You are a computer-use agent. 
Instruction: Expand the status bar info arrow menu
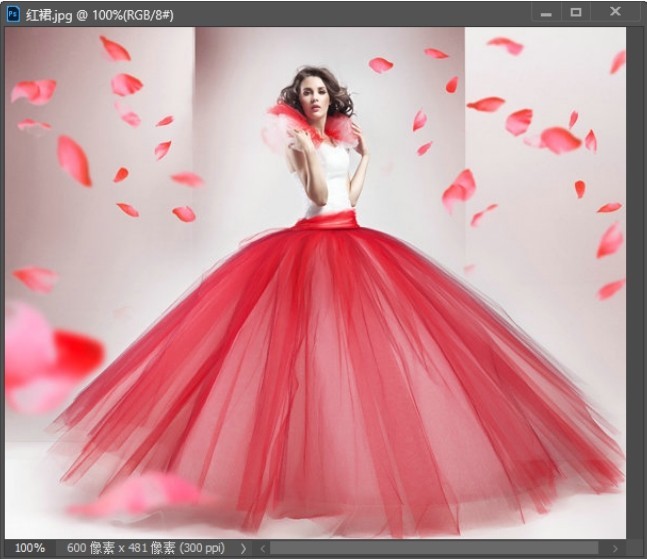[x=243, y=548]
